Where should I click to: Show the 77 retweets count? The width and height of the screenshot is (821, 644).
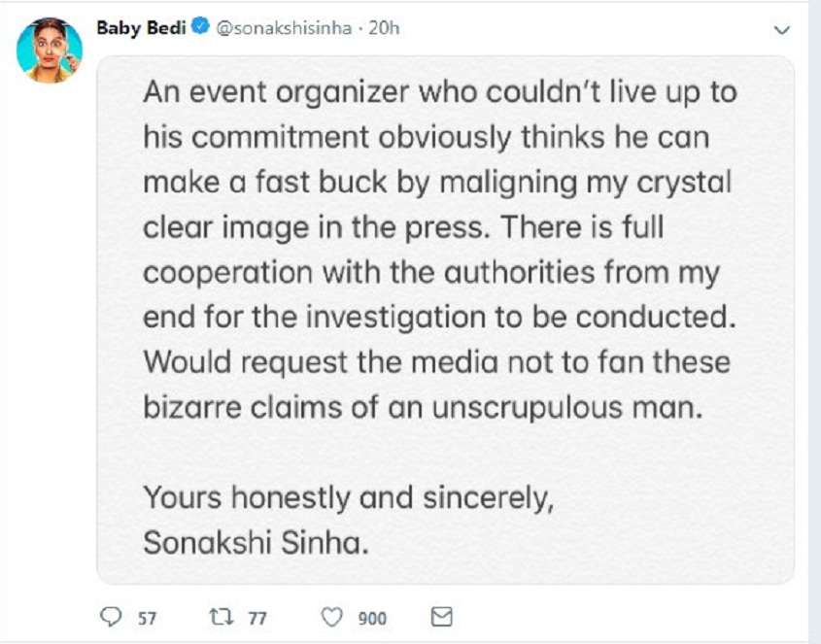[x=257, y=619]
